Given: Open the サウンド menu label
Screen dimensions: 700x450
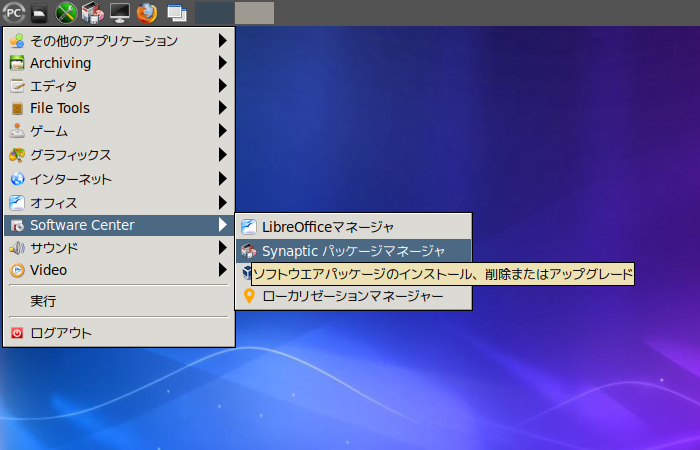Looking at the screenshot, I should pyautogui.click(x=54, y=248).
